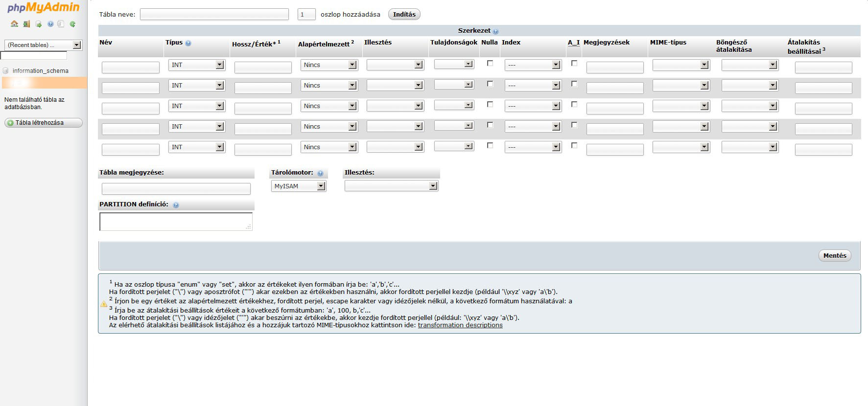This screenshot has height=406, width=868.
Task: Open table-level Illesztés collation dropdown
Action: 391,186
